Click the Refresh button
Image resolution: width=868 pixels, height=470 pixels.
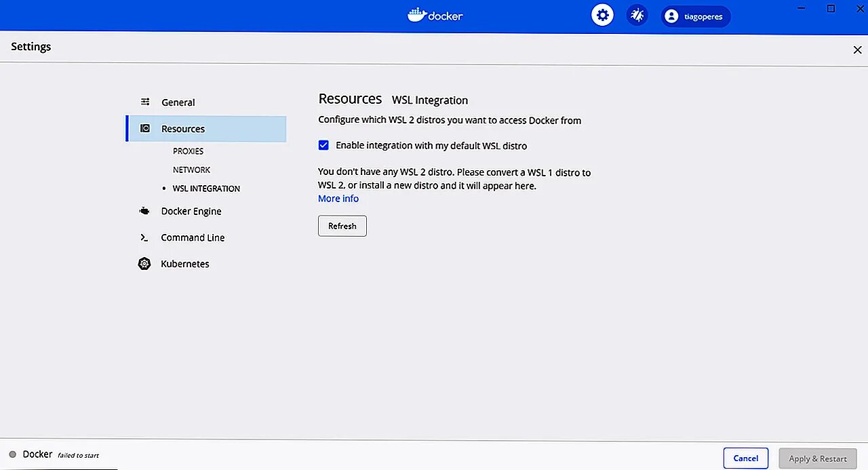coord(342,226)
